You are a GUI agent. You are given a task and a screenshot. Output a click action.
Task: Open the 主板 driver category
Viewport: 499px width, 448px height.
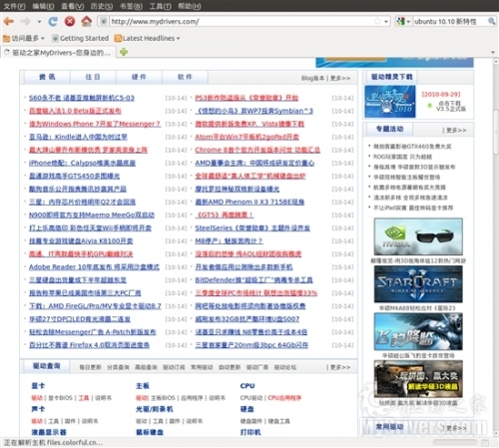143,386
